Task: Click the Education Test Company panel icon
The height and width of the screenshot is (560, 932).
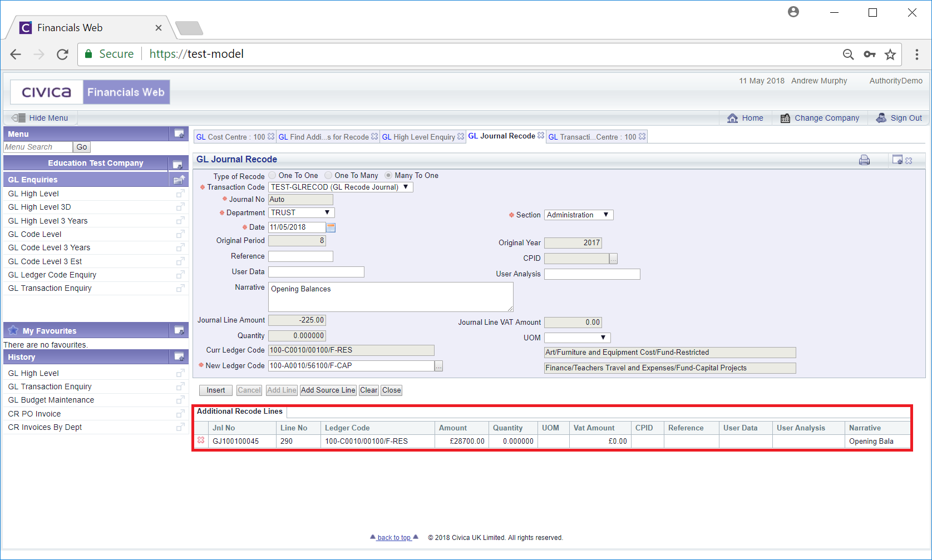Action: [177, 164]
